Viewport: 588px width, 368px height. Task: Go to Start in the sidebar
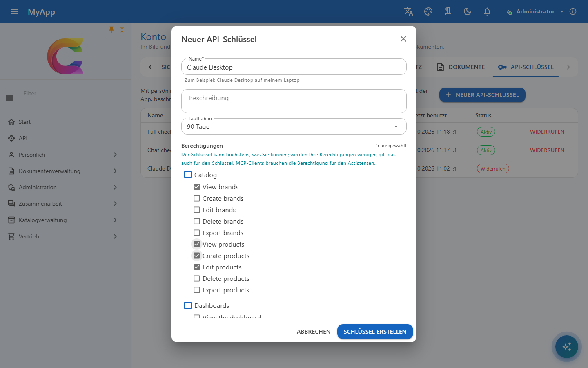pos(65,122)
